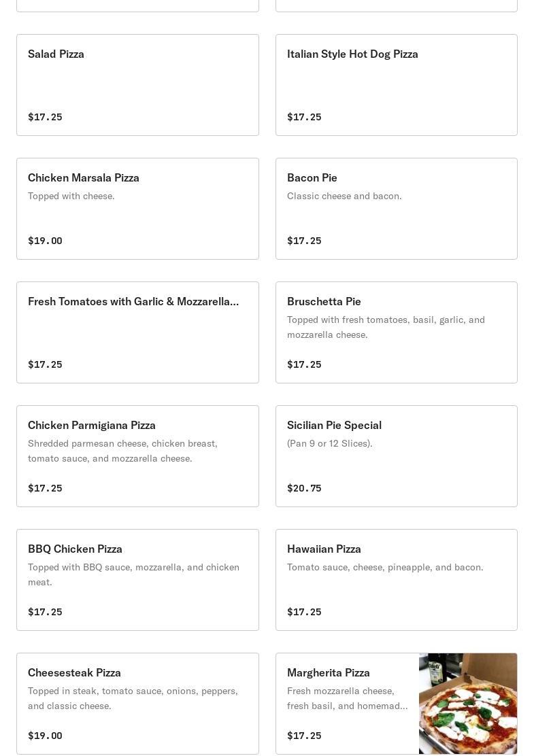This screenshot has height=756, width=534.
Task: Click the Margherita Pizza photo thumbnail
Action: (468, 704)
